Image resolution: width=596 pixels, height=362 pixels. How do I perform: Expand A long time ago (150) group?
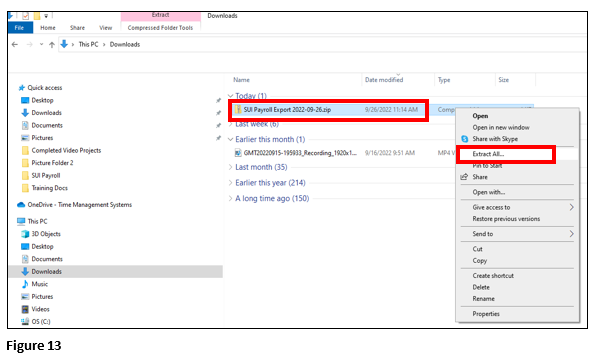pyautogui.click(x=230, y=198)
